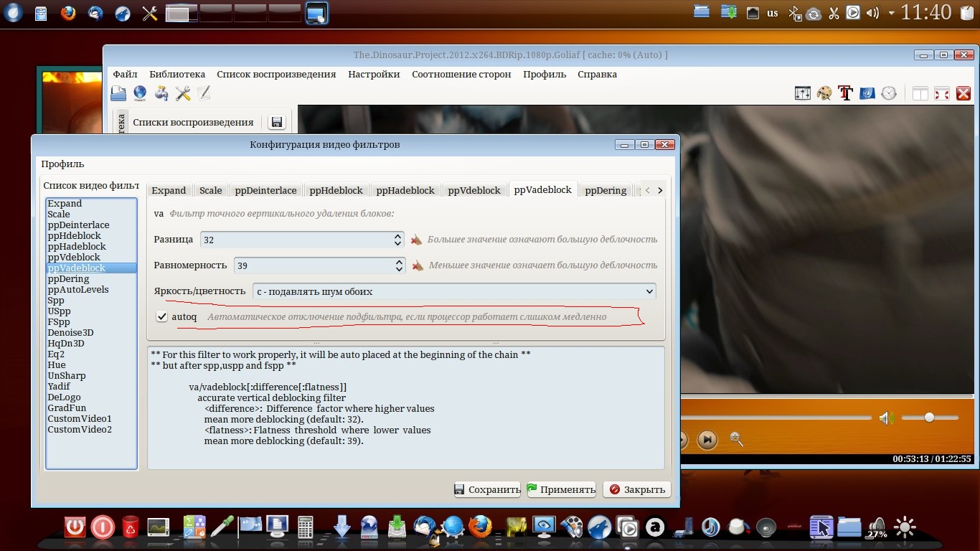Screen dimensions: 980x551
Task: Open the Список воспроизведения menu
Action: coord(276,75)
